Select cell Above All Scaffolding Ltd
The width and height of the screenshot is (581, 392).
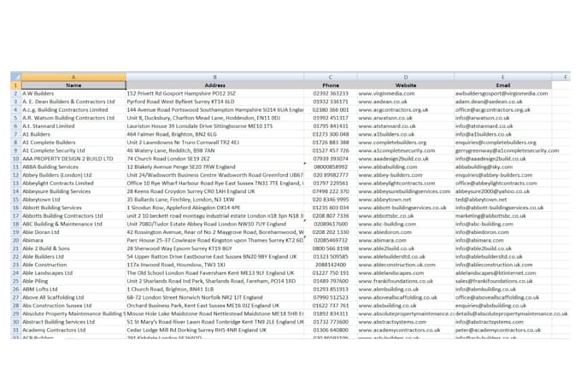[x=73, y=297]
